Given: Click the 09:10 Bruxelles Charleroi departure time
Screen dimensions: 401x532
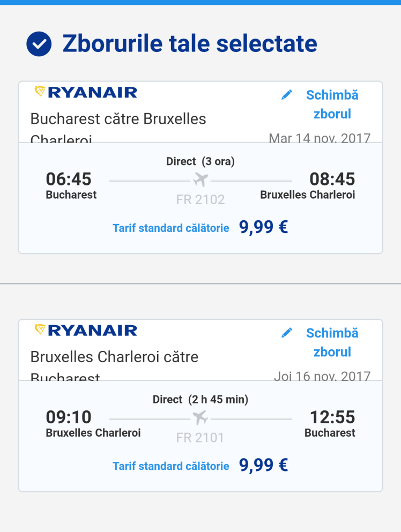Looking at the screenshot, I should tap(69, 417).
